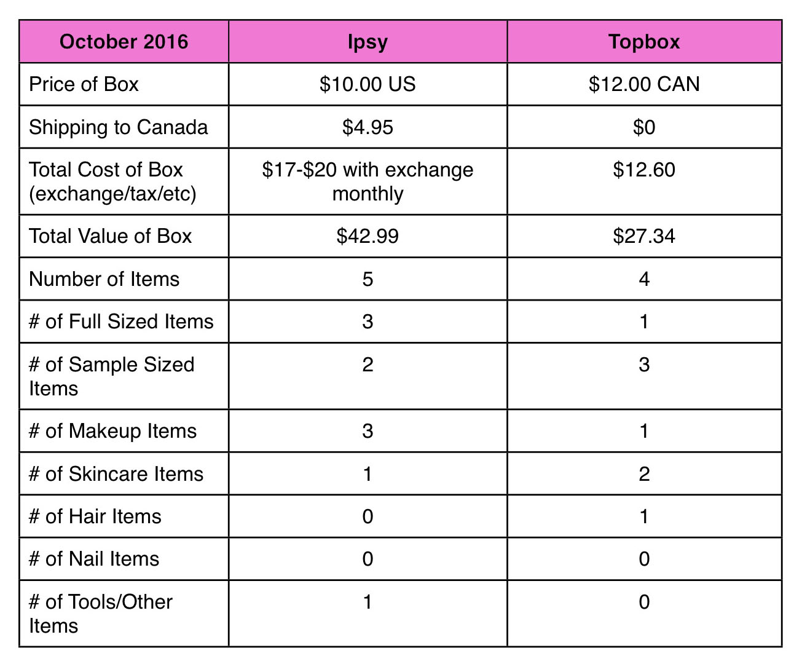The height and width of the screenshot is (672, 802).
Task: Click the $12.60 total cost cell
Action: click(644, 181)
